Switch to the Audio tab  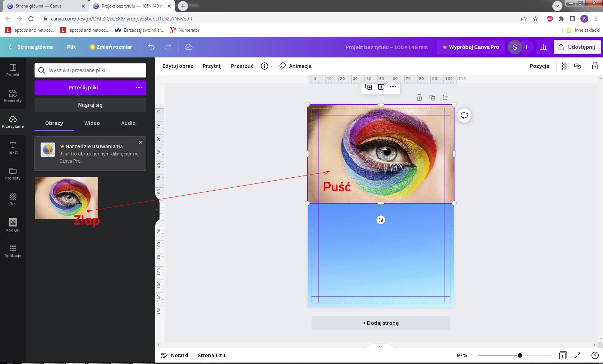128,123
